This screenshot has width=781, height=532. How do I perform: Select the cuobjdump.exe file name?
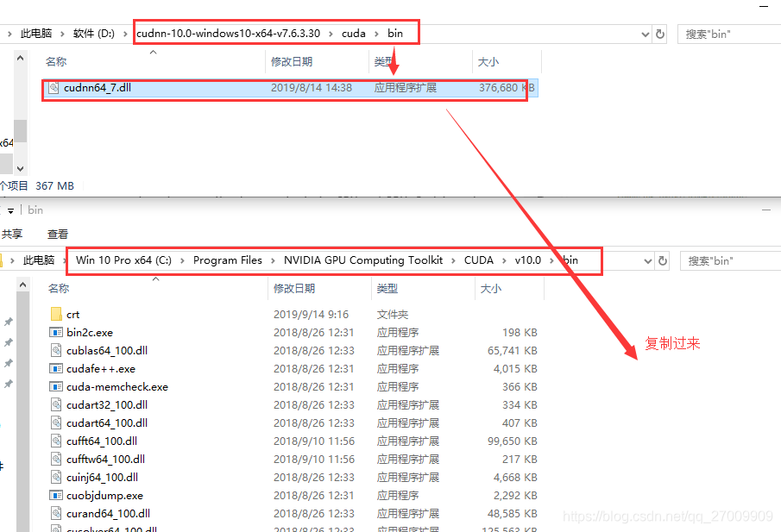(x=105, y=495)
